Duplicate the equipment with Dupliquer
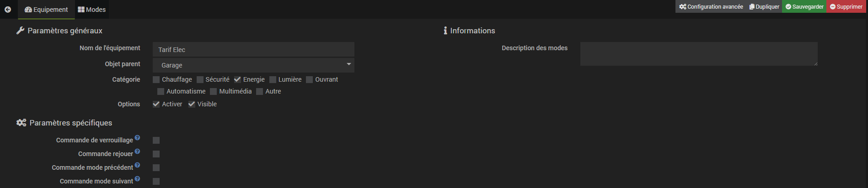The height and width of the screenshot is (188, 868). [764, 6]
